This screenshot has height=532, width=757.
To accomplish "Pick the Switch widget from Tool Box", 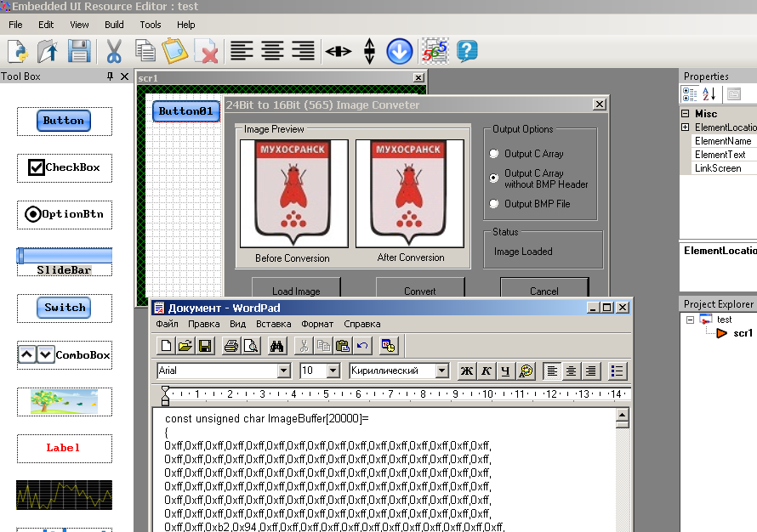I will coord(64,308).
